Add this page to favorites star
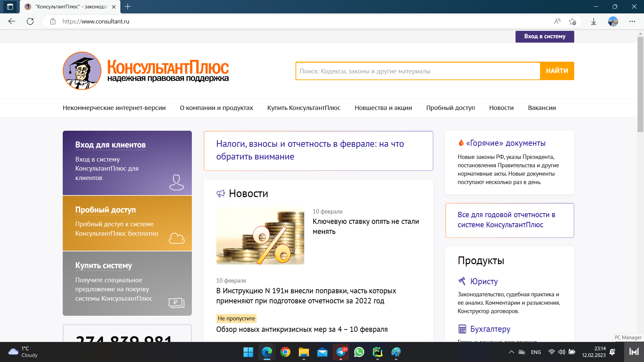The image size is (644, 362). coord(572,21)
